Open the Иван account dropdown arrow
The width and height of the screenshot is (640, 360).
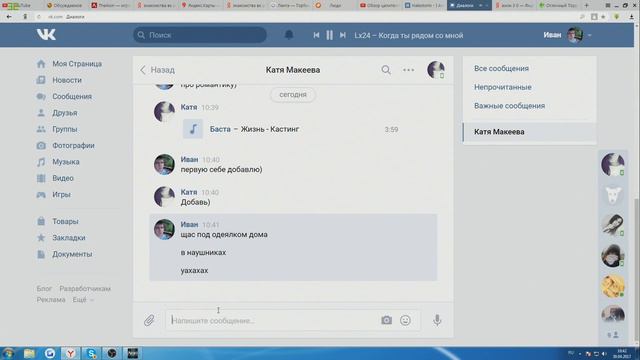pyautogui.click(x=589, y=36)
